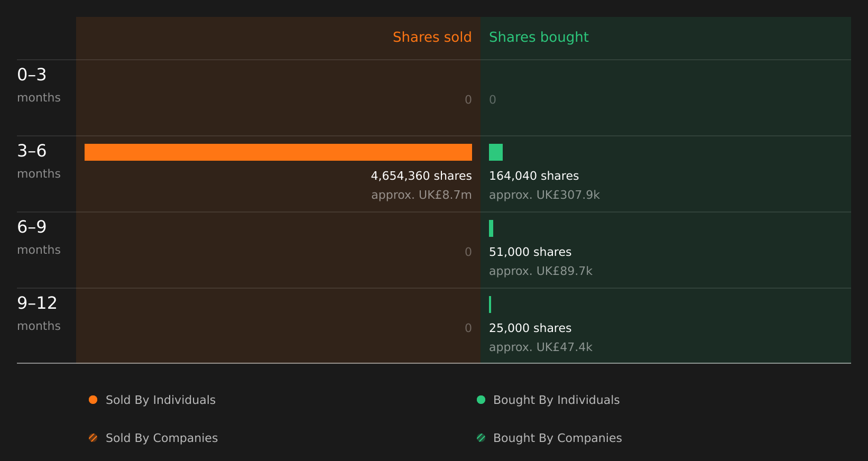
Task: Click the 0 bought value in 0–3 months row
Action: [x=493, y=100]
